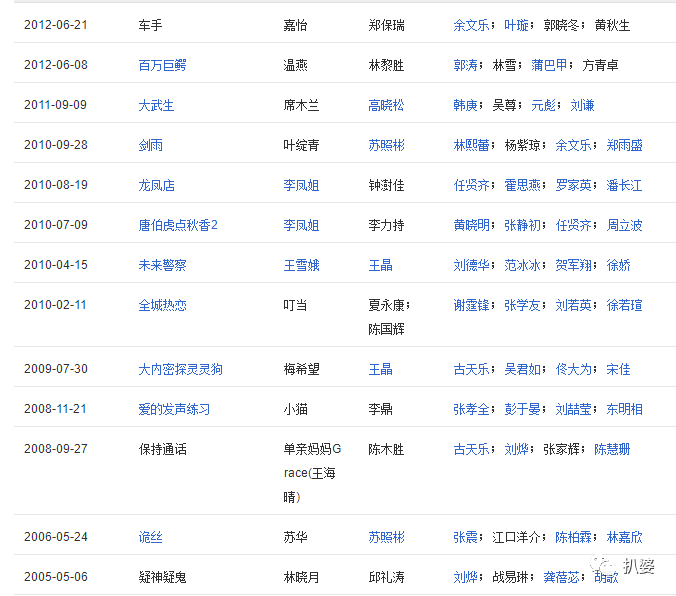Open actor 韩庚's page
Image resolution: width=676 pixels, height=596 pixels.
click(x=465, y=105)
